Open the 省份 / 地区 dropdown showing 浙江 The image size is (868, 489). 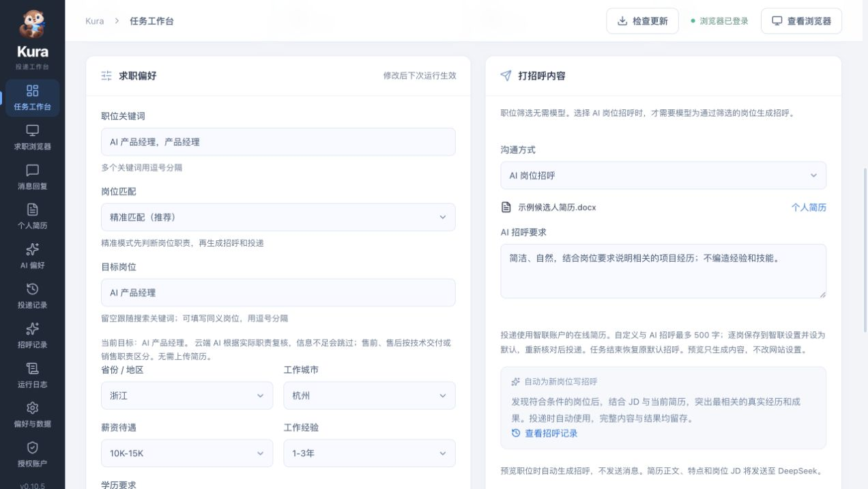pos(187,395)
